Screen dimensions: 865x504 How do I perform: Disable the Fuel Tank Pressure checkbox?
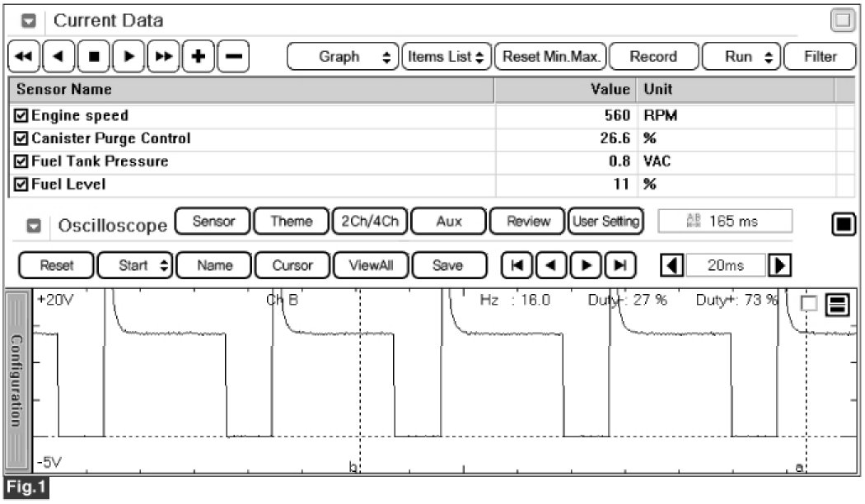[21, 162]
